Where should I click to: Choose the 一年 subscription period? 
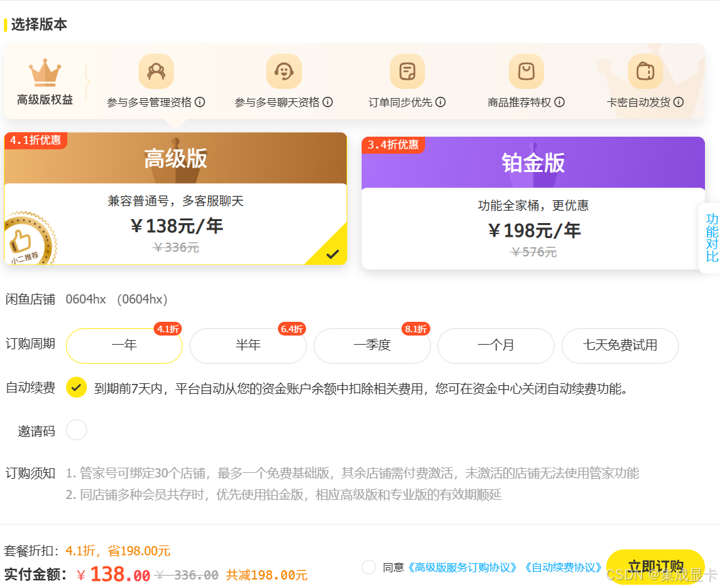(124, 345)
